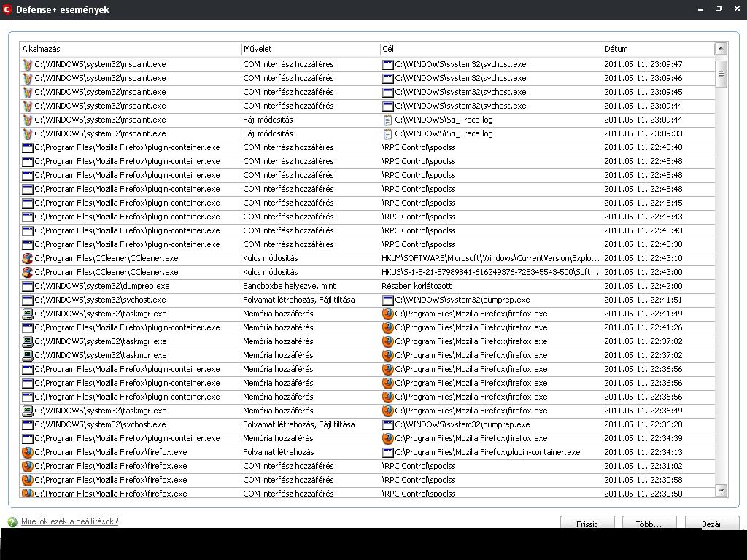The width and height of the screenshot is (747, 560).
Task: Click the plugin-container.exe icon in the 22:41:26 row
Action: pyautogui.click(x=28, y=327)
